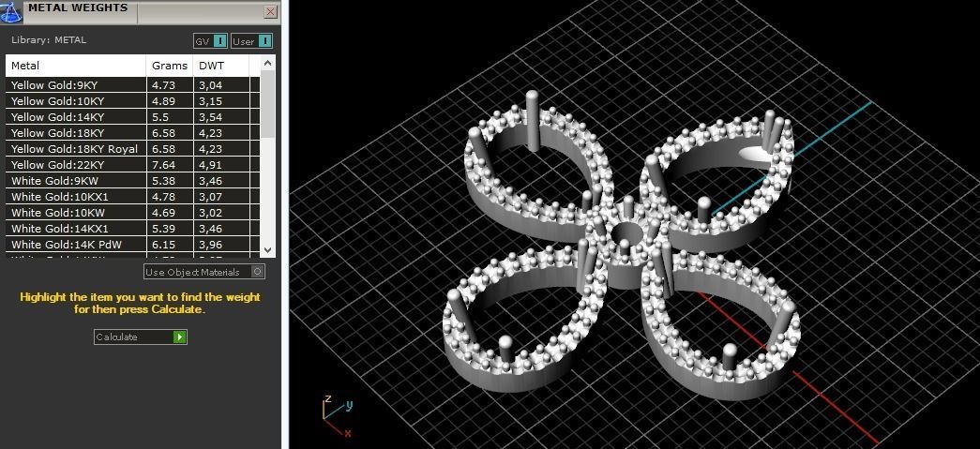Select the Yellow Gold:22KY row

coord(132,165)
